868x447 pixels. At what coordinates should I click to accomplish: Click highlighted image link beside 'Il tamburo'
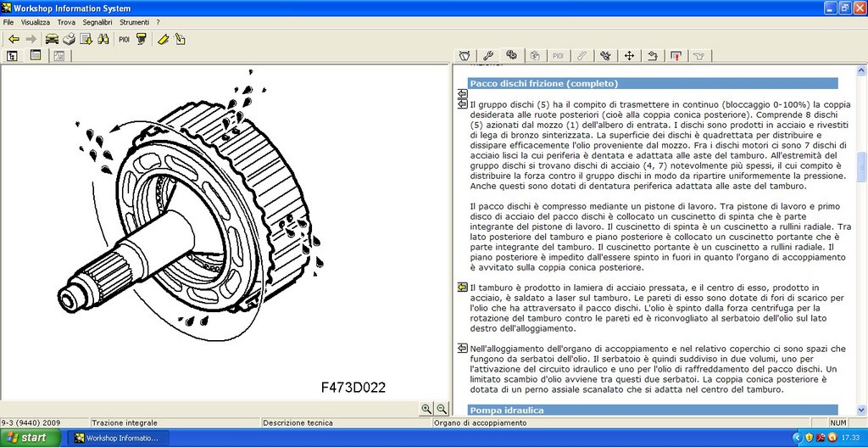click(x=462, y=287)
